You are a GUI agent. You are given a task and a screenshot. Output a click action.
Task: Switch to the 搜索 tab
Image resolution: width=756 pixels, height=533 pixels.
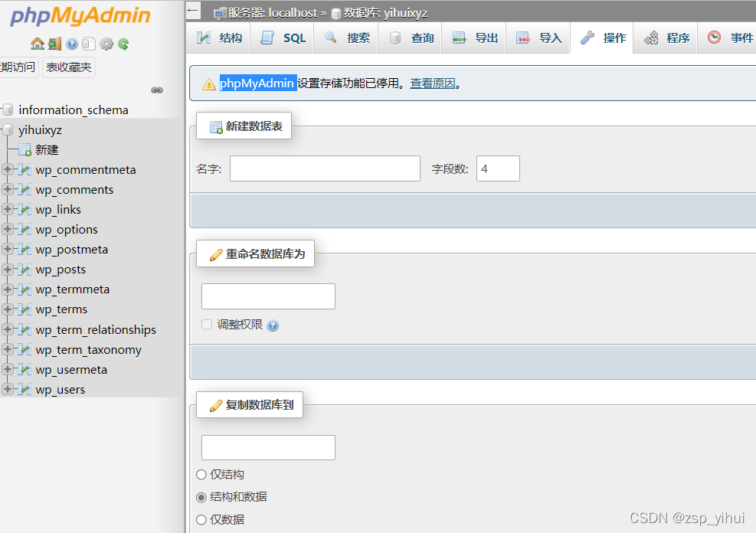tap(347, 38)
